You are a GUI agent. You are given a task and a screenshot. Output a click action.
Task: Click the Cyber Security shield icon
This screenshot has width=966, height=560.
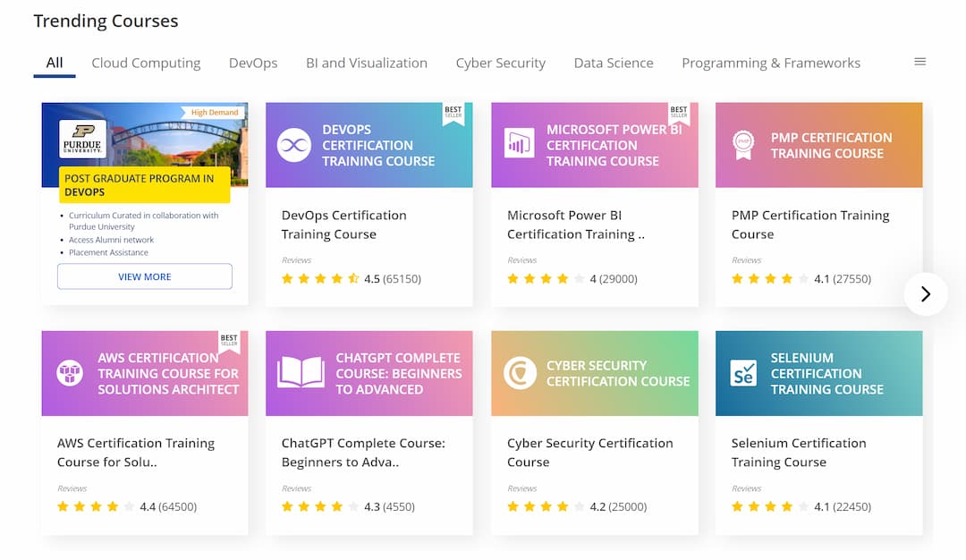point(520,373)
